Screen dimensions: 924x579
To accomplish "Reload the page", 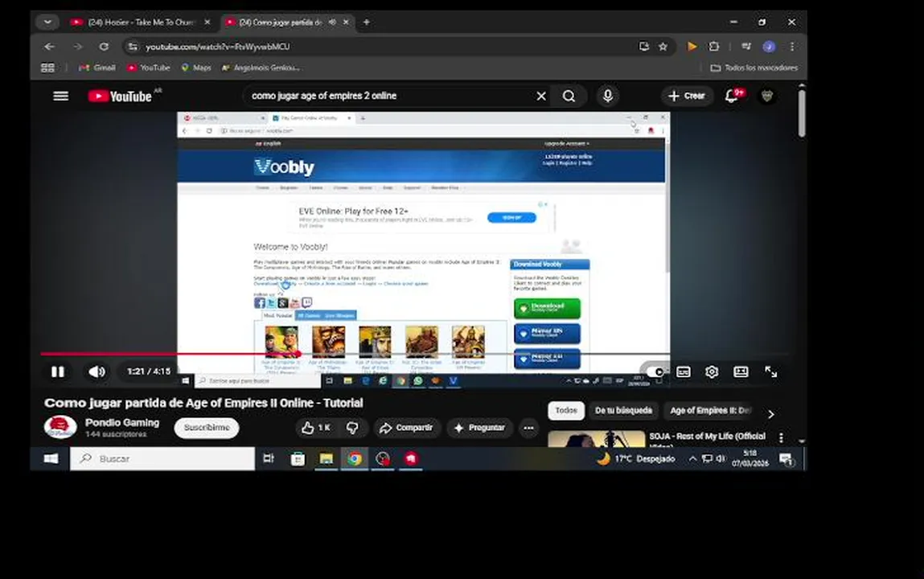I will (x=104, y=47).
